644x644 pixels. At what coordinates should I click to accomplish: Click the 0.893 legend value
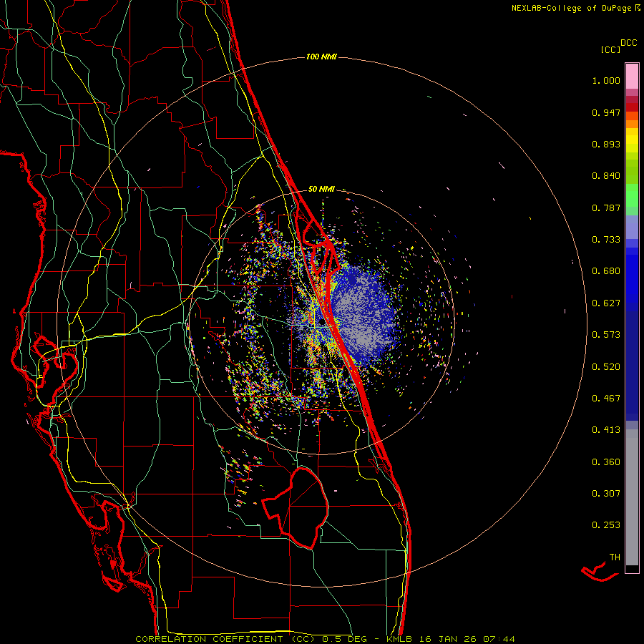coord(606,144)
